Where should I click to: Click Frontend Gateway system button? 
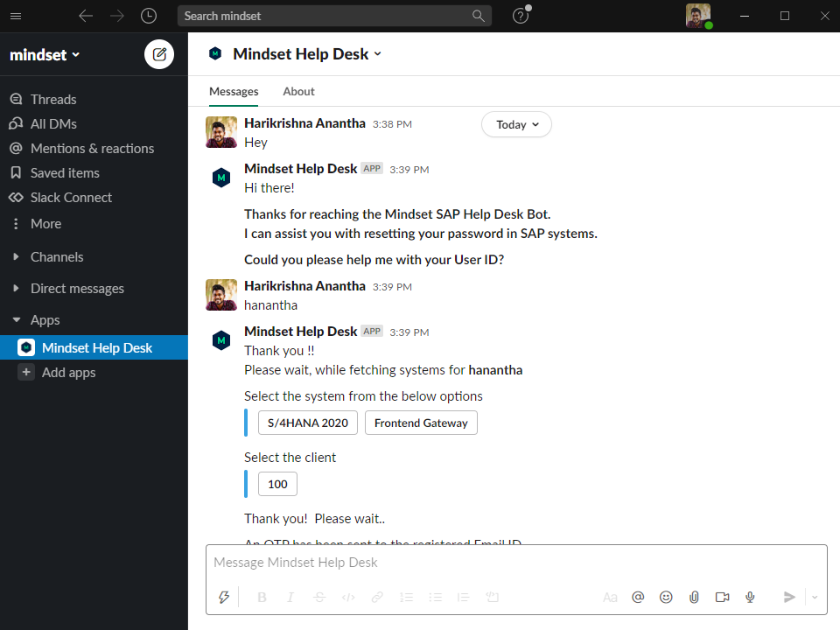[421, 423]
